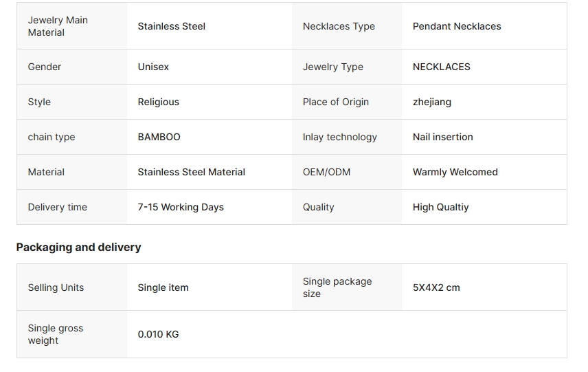This screenshot has height=372, width=588.
Task: Select the High Qualtiy value
Action: [x=440, y=207]
